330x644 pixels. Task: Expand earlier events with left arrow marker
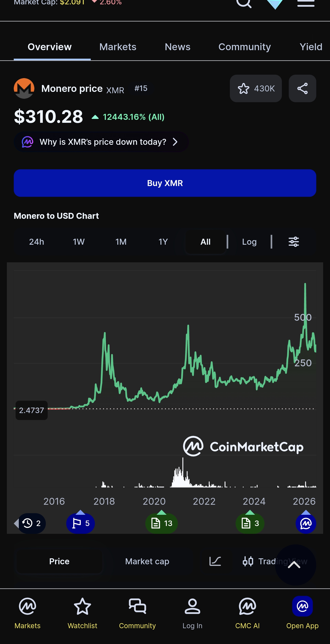[x=16, y=523]
